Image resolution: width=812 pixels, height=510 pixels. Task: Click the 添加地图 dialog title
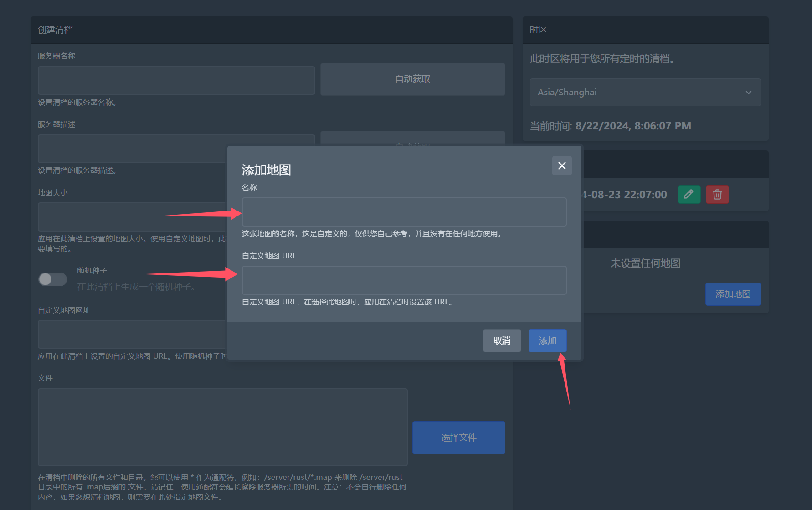[x=266, y=170]
